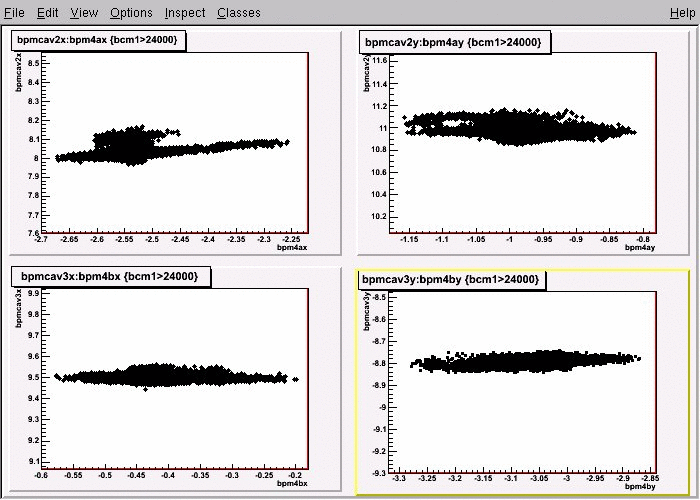Click the -1.15 tick on bpm4ay axis
The height and width of the screenshot is (500, 700).
pyautogui.click(x=409, y=240)
